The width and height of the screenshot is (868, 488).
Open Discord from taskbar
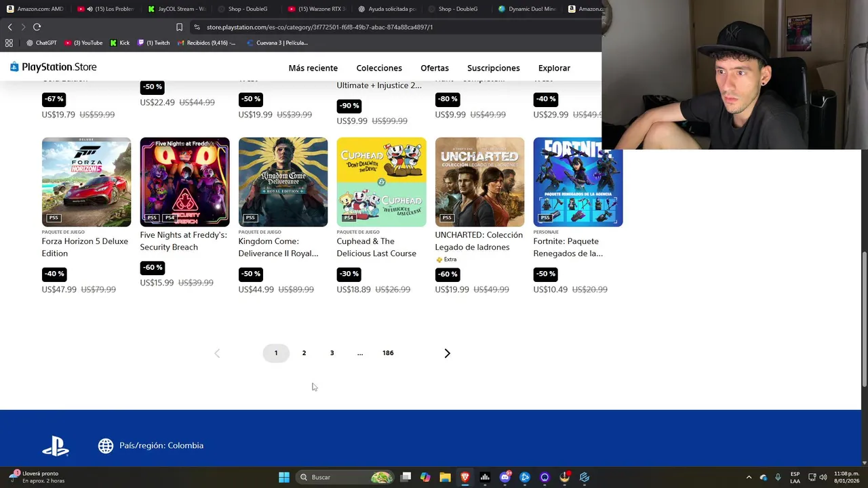(505, 477)
